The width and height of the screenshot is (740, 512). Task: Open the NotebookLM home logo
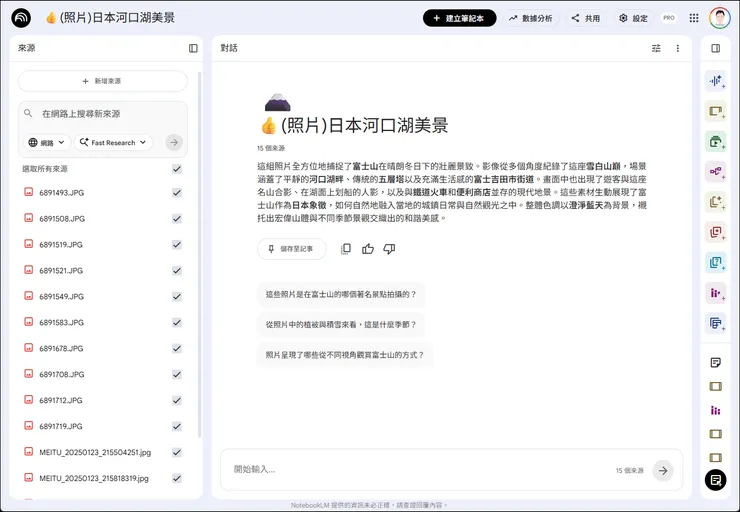(21, 18)
